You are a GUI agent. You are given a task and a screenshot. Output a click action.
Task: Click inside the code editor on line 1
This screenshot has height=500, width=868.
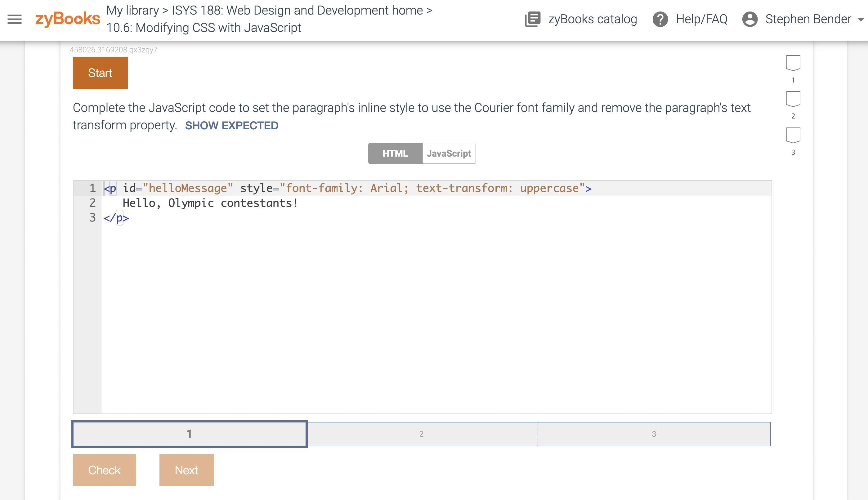coord(343,188)
